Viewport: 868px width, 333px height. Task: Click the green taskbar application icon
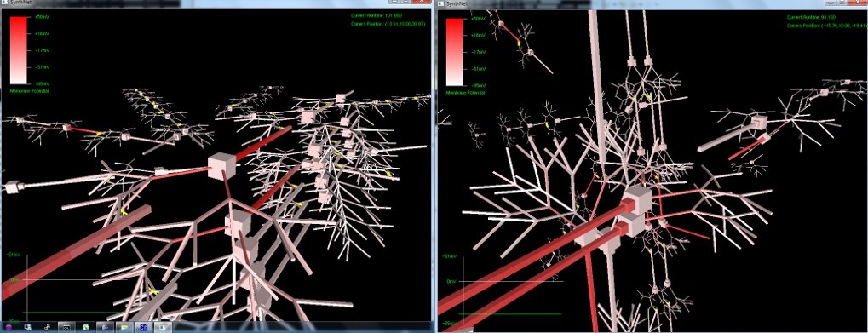coord(86,328)
